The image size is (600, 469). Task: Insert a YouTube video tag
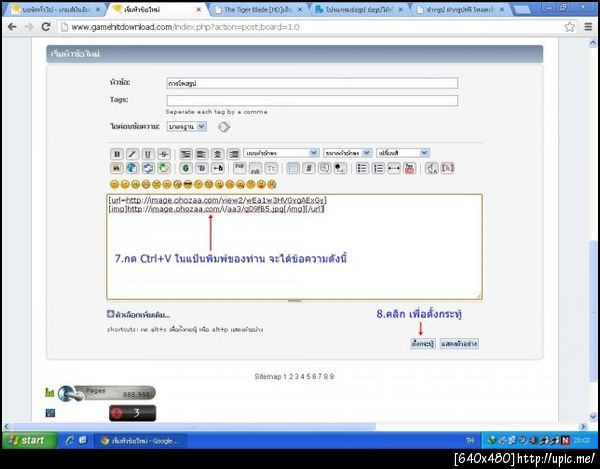point(409,168)
